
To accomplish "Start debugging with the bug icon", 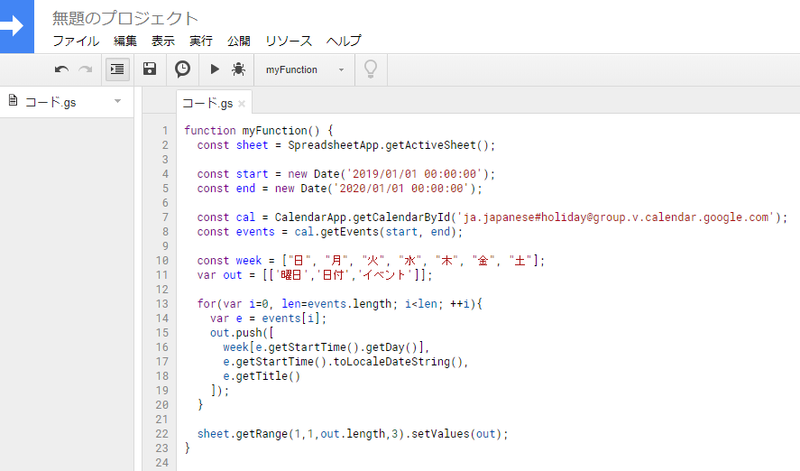I will pos(238,69).
